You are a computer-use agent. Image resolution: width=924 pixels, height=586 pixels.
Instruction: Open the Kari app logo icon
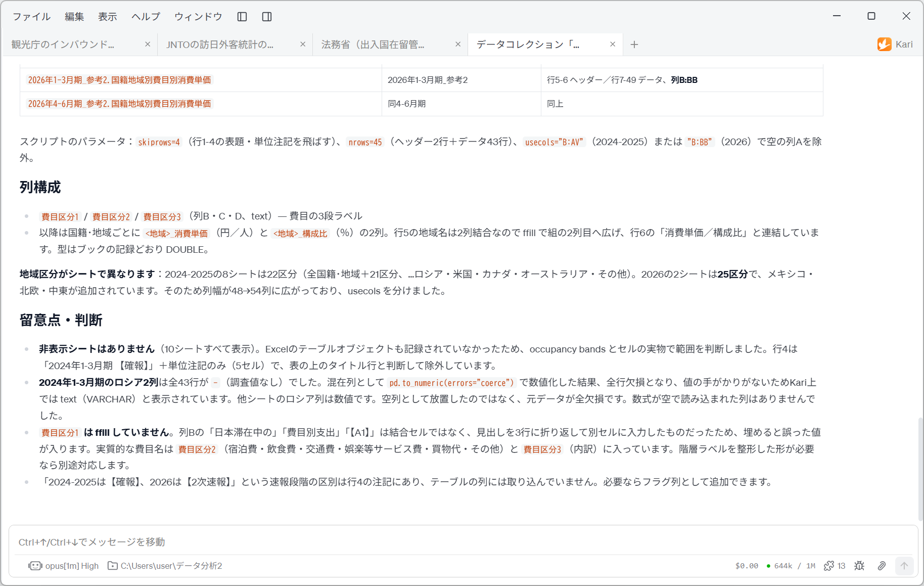(884, 44)
